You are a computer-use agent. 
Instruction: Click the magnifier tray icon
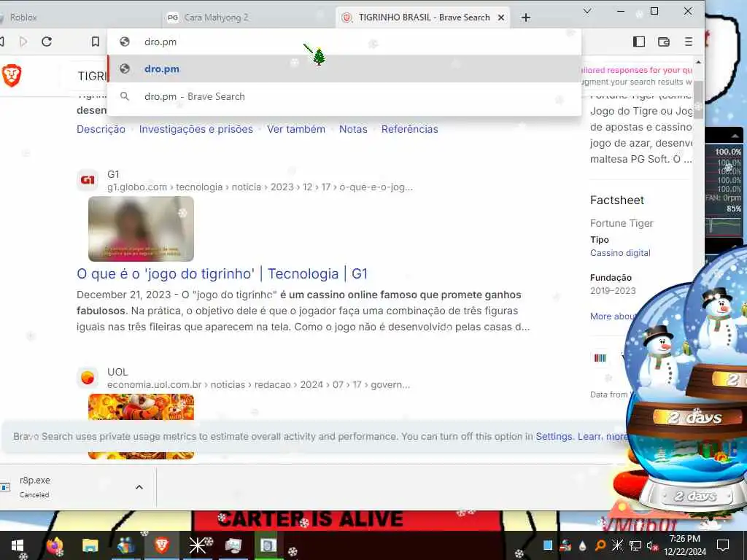600,545
